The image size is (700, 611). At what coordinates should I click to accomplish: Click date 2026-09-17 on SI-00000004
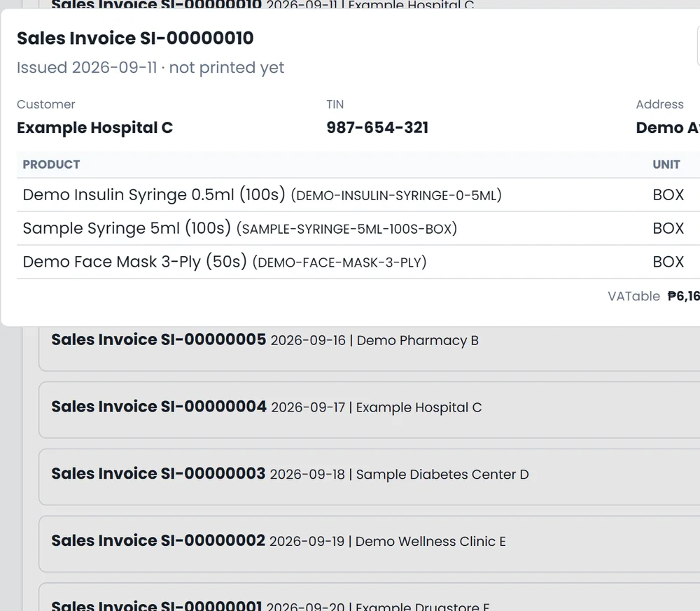point(308,407)
